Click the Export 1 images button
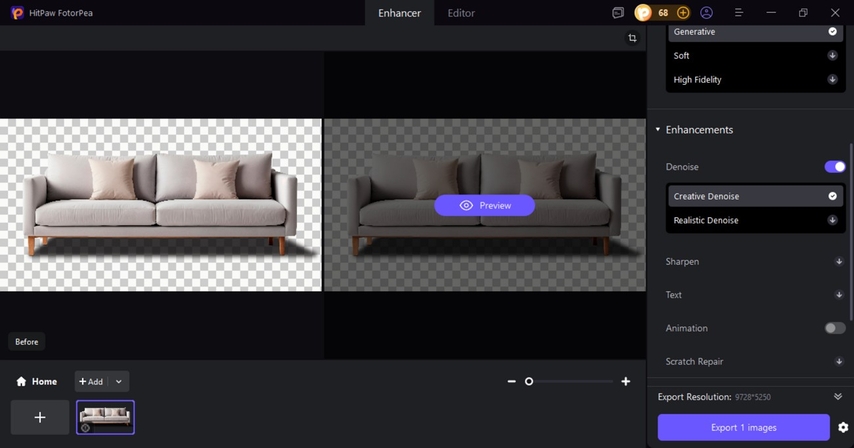Screen dimensions: 854x448 (x=743, y=428)
